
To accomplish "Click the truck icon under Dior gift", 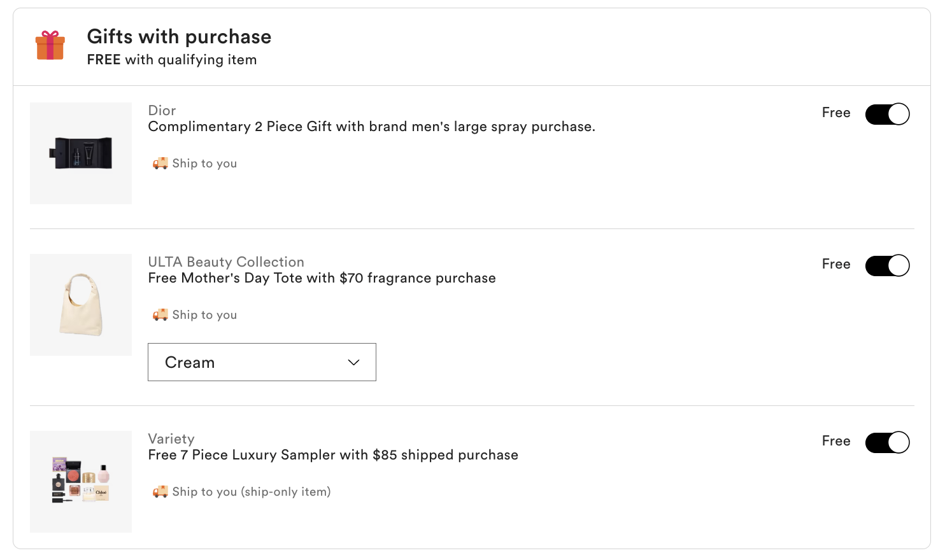I will pos(160,164).
